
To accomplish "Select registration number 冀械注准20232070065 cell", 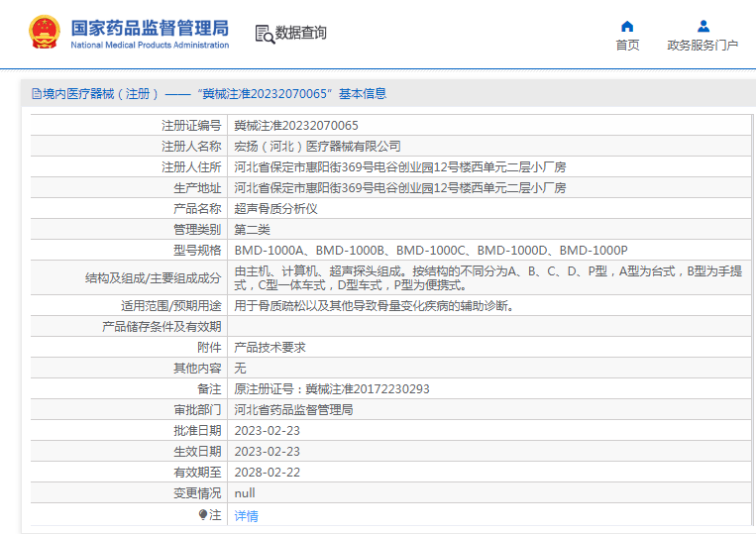I will point(296,125).
